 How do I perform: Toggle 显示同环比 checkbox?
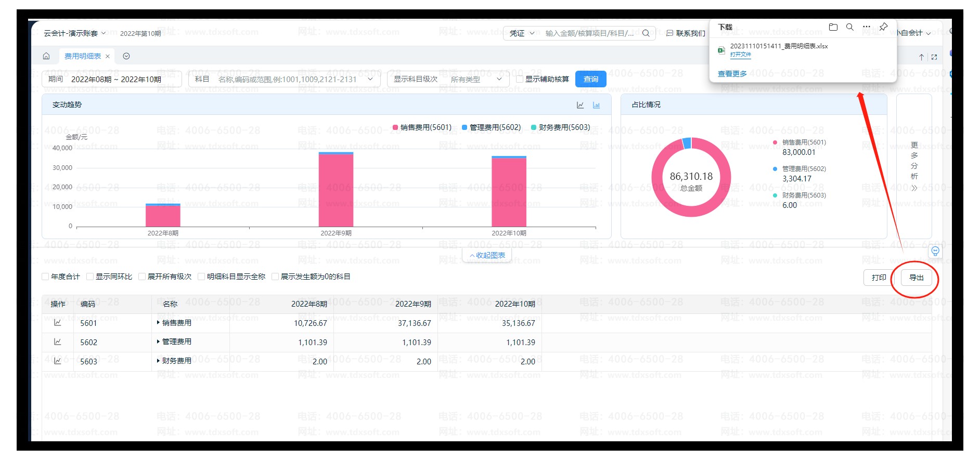tap(90, 277)
